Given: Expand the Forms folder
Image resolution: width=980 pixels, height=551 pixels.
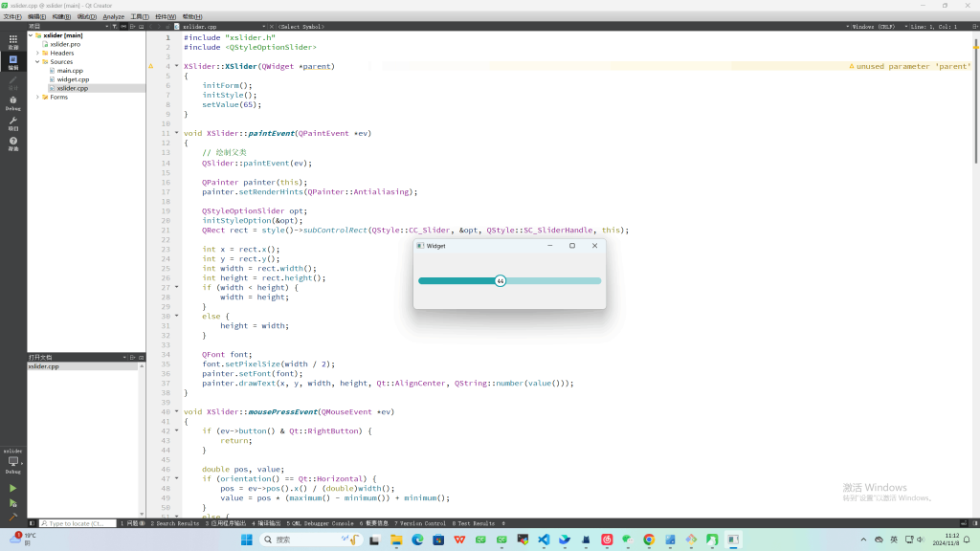Looking at the screenshot, I should [37, 97].
